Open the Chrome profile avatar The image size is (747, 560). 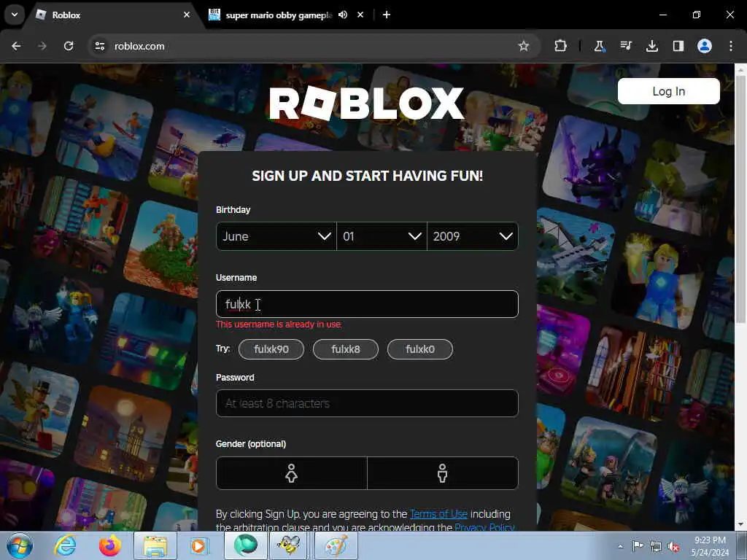(x=705, y=46)
